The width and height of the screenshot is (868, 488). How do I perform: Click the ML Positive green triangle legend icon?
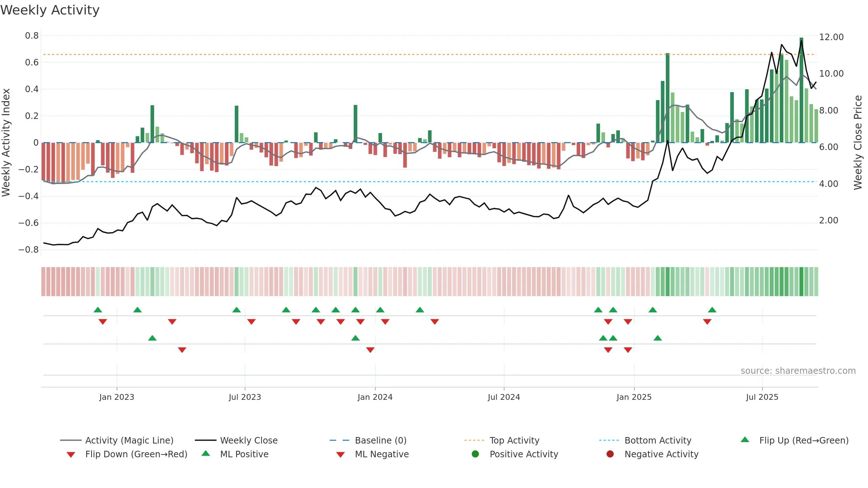tap(206, 453)
